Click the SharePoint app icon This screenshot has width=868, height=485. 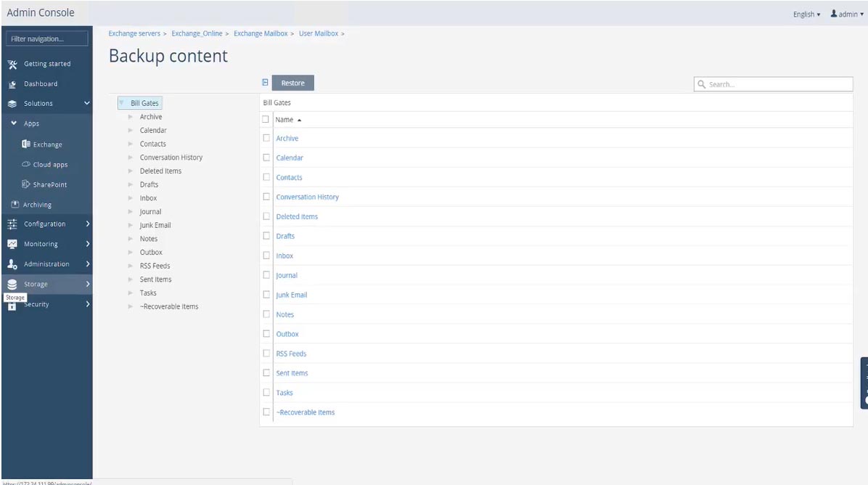(26, 184)
